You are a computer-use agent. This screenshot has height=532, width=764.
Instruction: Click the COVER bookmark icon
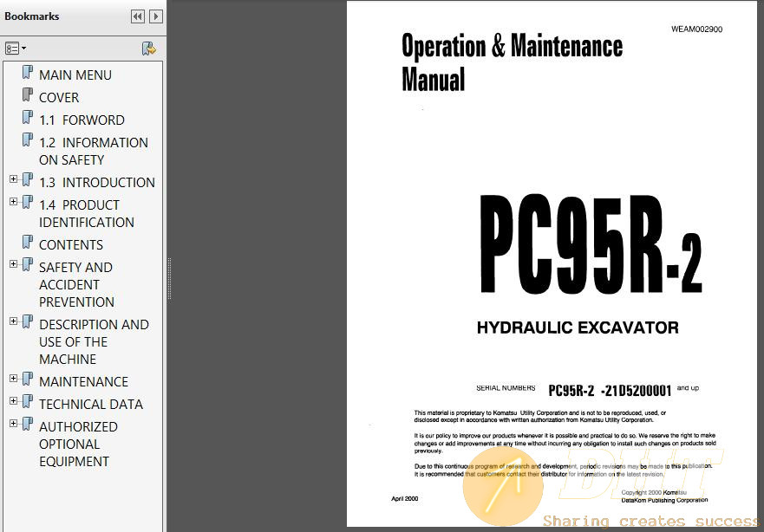28,95
